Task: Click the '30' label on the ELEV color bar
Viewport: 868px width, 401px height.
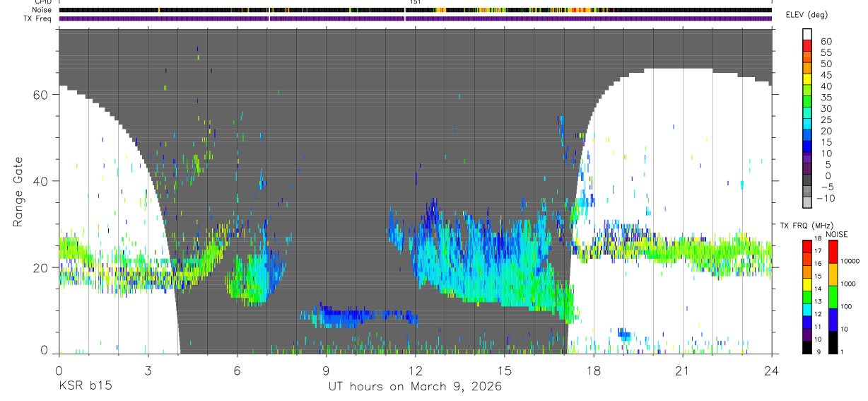Action: click(826, 109)
